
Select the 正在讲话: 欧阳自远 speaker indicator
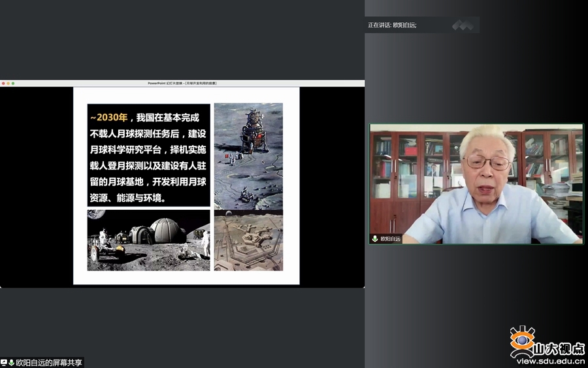pyautogui.click(x=392, y=25)
